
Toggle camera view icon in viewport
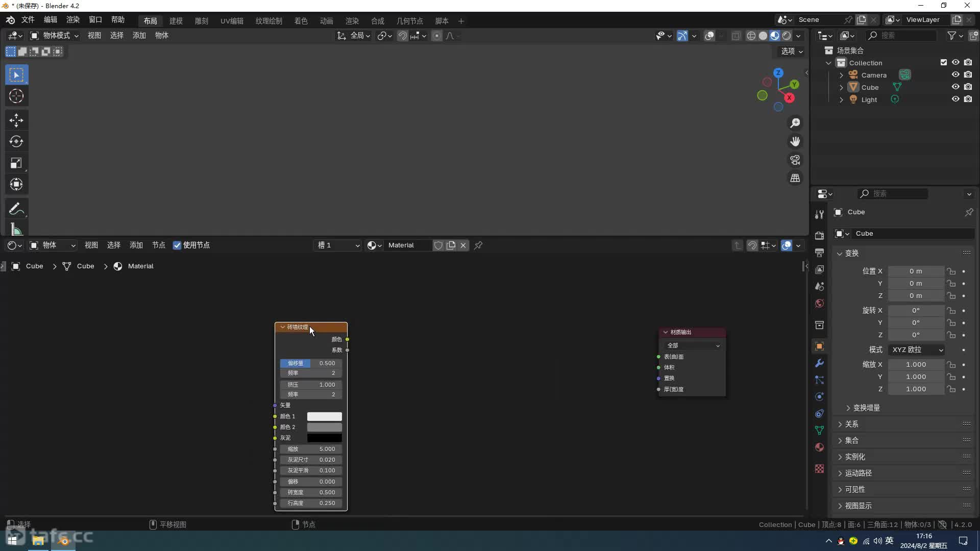(795, 160)
